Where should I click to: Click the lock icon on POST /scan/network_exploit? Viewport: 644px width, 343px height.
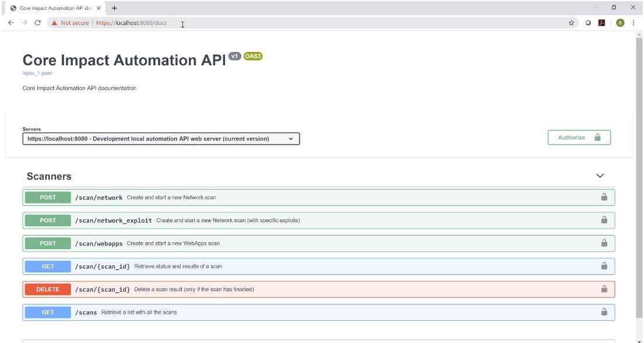click(x=604, y=220)
